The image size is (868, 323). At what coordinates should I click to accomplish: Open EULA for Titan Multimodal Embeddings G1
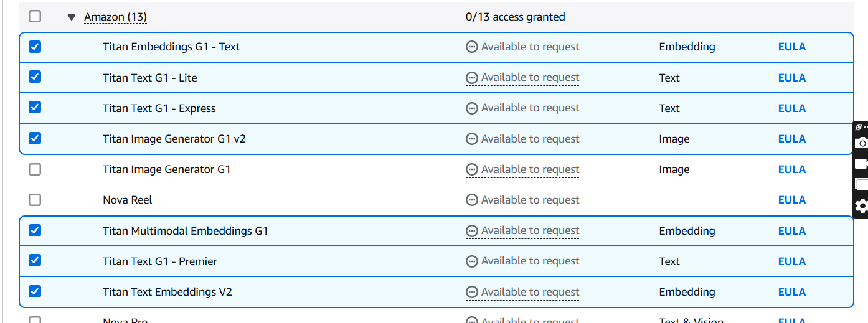791,231
